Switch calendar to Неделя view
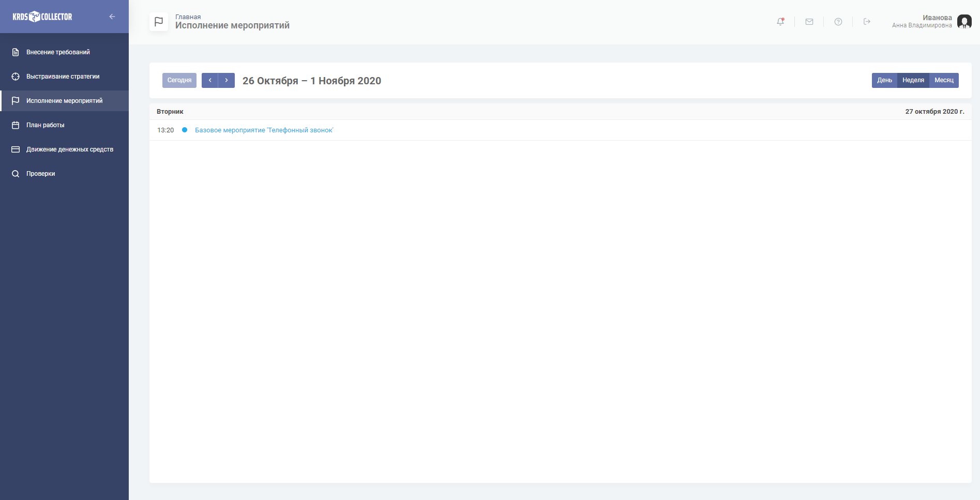 coord(913,80)
